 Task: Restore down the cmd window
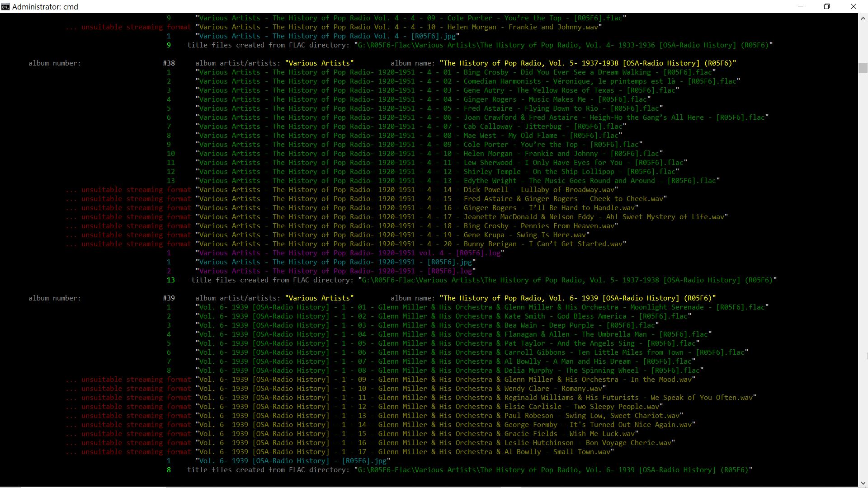827,6
